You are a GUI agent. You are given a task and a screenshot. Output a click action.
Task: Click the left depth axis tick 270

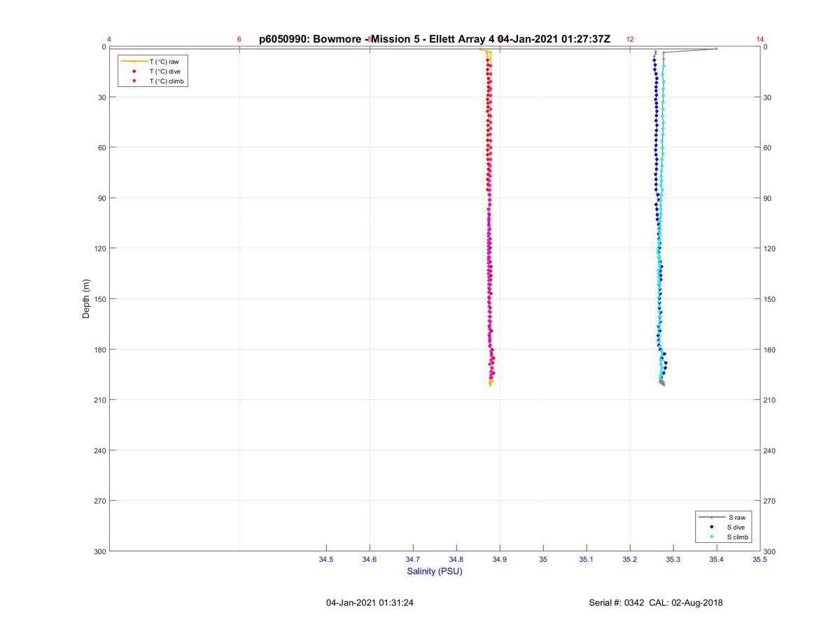pos(99,501)
